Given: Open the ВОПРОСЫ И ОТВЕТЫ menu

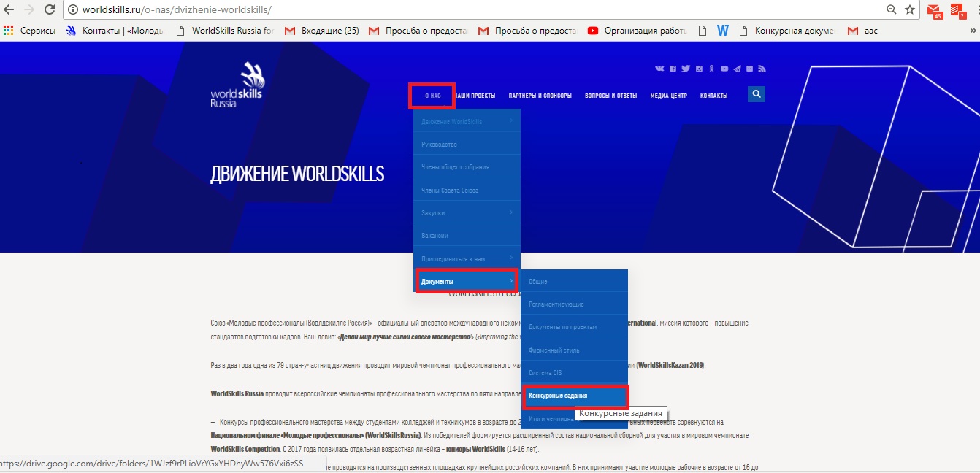Looking at the screenshot, I should 611,96.
